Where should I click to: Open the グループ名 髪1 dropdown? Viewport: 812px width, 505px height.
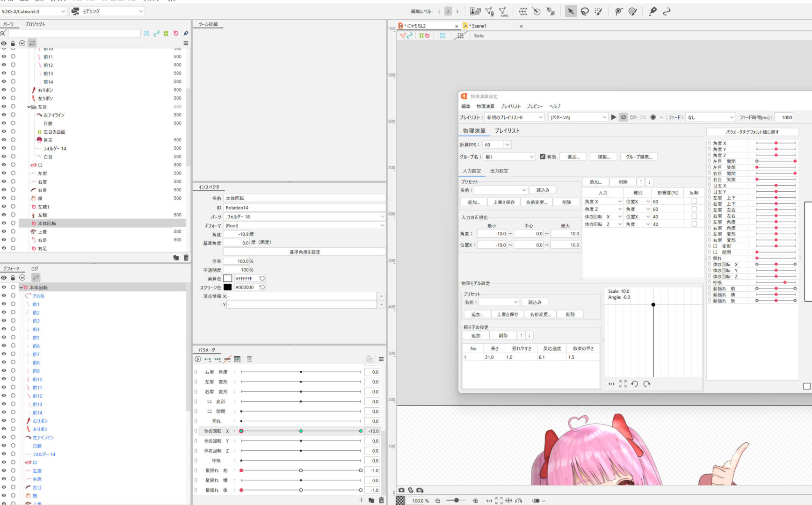click(x=509, y=157)
